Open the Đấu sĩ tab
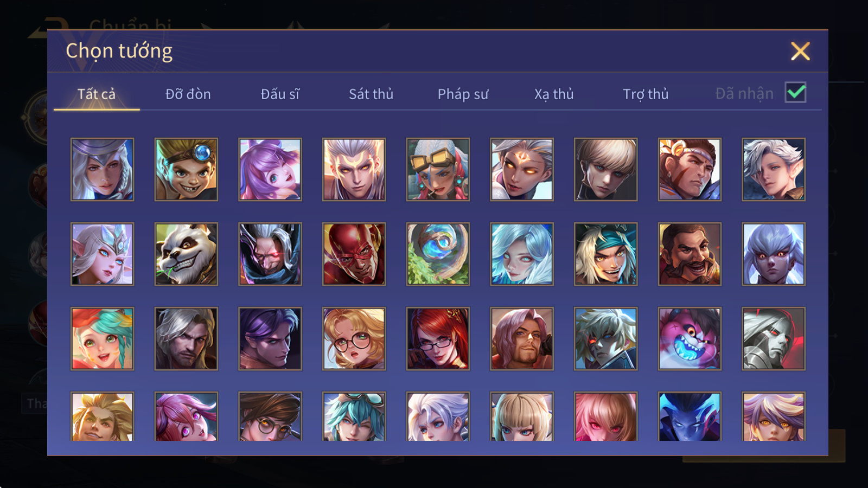 pos(280,94)
